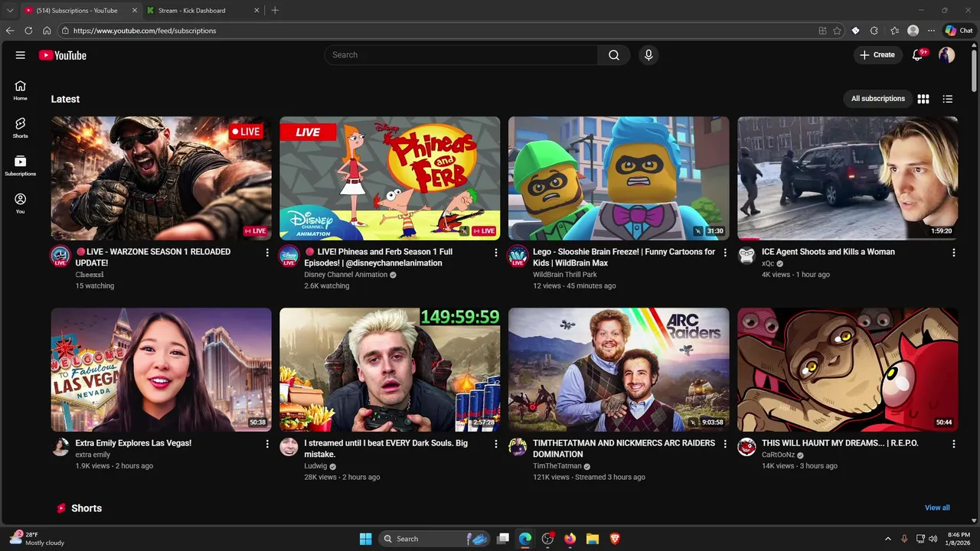Switch to list view layout

948,99
